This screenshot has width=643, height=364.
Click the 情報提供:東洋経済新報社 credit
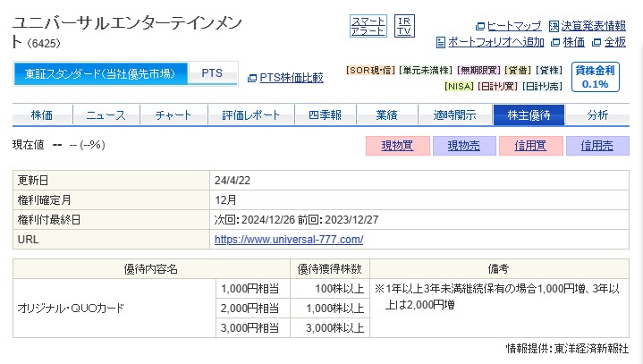[x=567, y=349]
